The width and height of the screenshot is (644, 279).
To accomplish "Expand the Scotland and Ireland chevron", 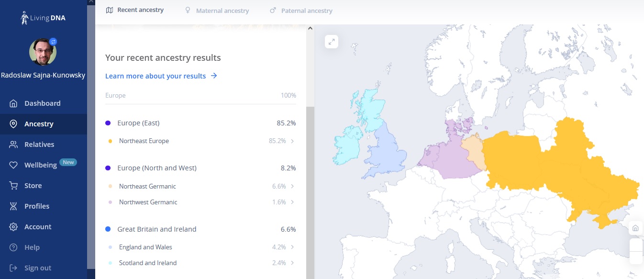I will click(x=292, y=263).
